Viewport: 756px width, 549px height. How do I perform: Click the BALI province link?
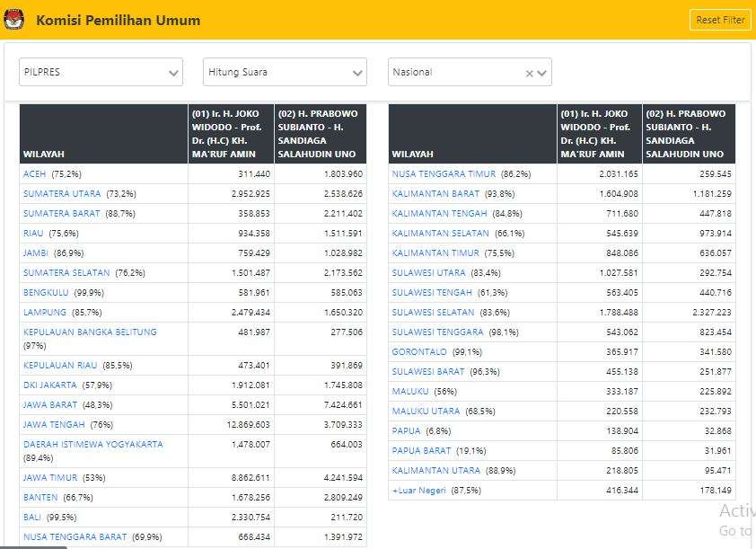(32, 517)
